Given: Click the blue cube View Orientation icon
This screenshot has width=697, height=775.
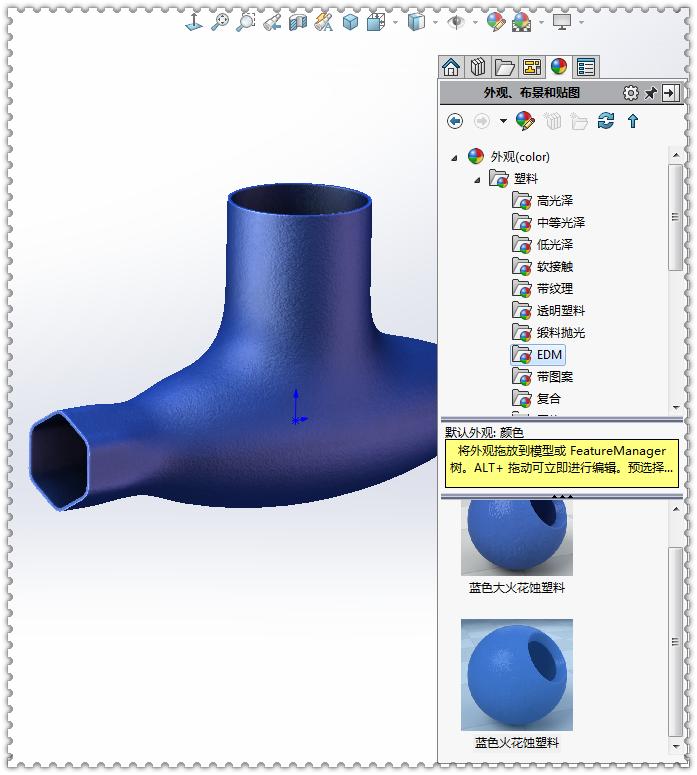Looking at the screenshot, I should point(350,22).
